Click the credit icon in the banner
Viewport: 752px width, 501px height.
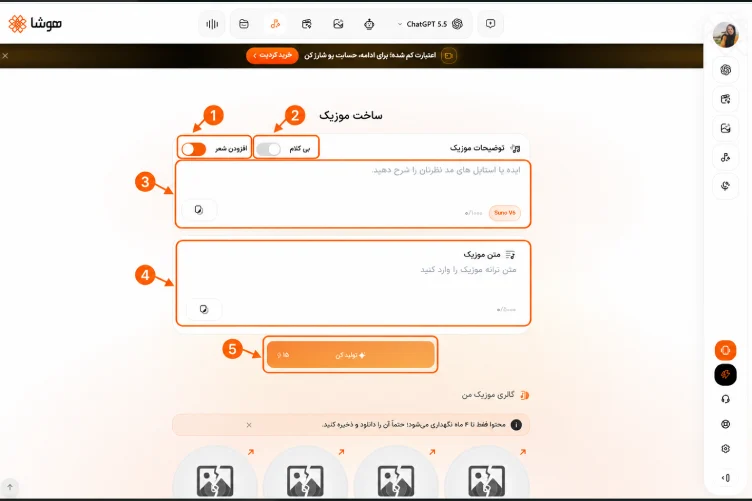coord(448,56)
